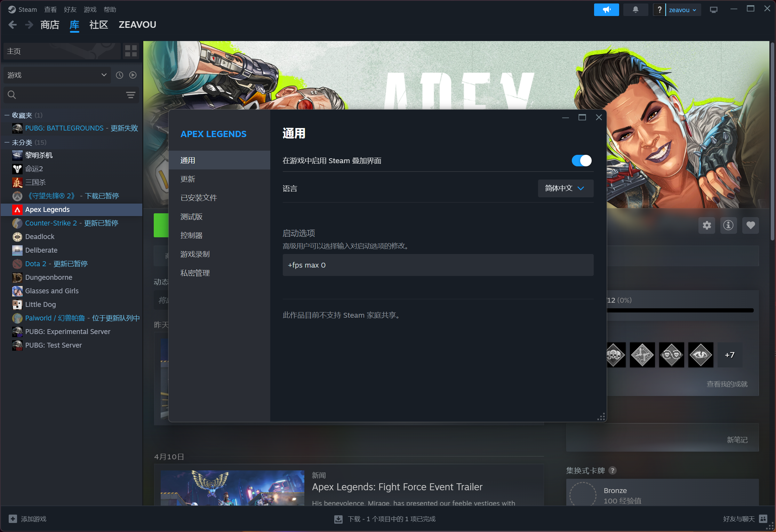Click the launch options input field
This screenshot has width=776, height=532.
click(x=438, y=265)
